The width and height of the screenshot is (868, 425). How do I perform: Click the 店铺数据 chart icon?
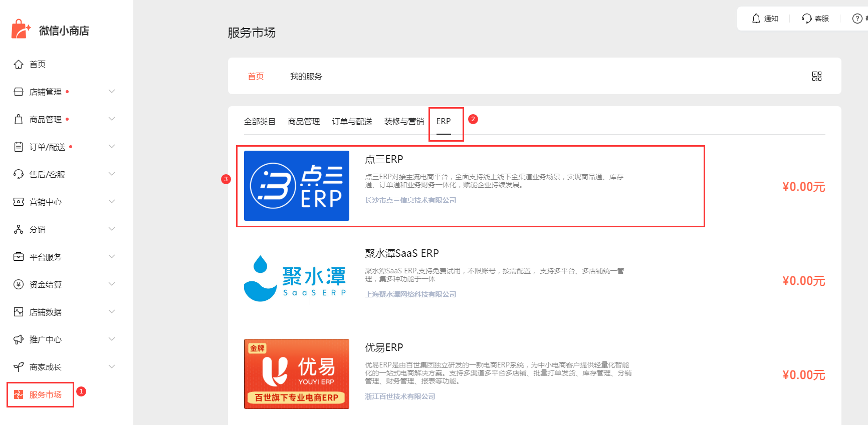pos(19,312)
